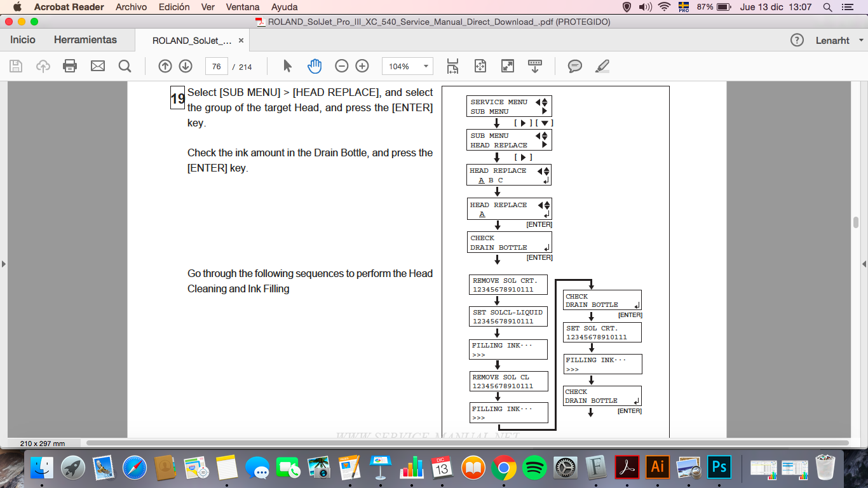Click the page size label 210 x 297 mm
The image size is (868, 488).
(x=43, y=443)
